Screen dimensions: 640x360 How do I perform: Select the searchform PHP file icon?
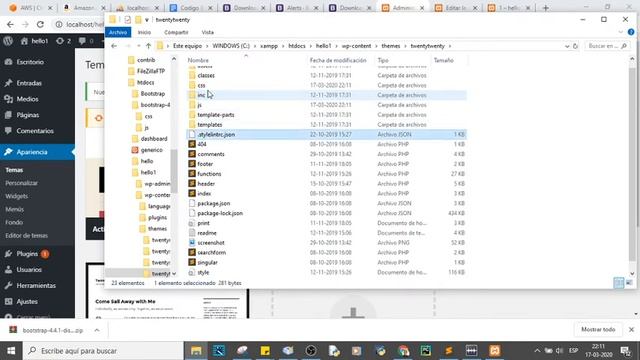(192, 252)
